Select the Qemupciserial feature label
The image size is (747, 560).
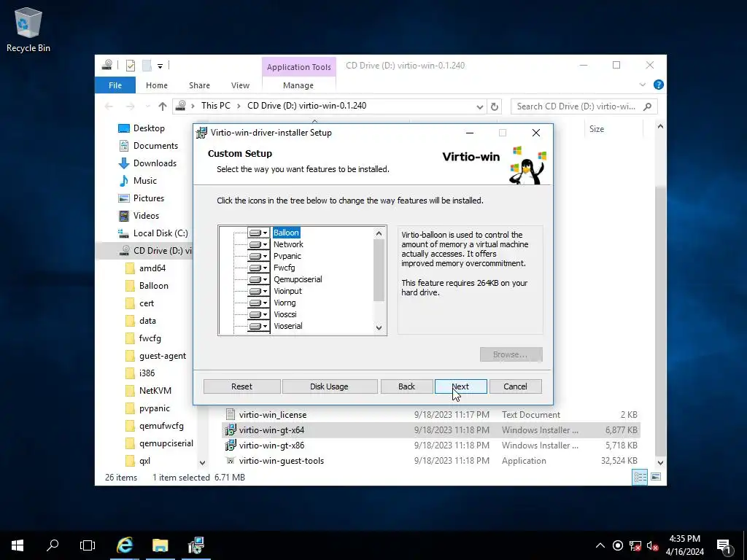[x=298, y=279]
